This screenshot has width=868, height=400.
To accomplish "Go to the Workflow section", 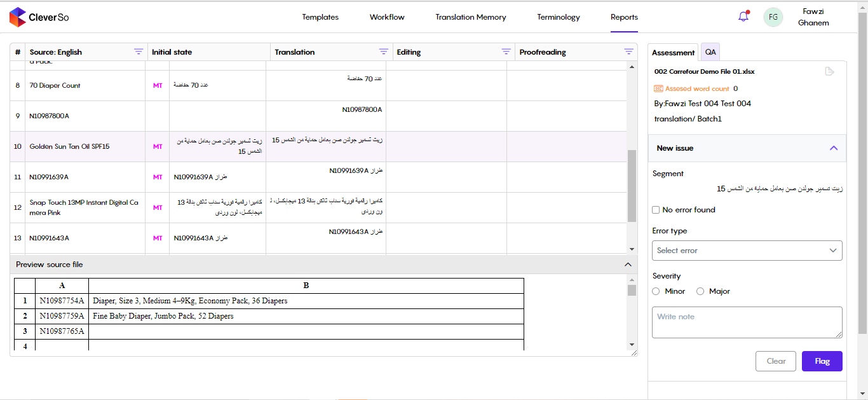I will (x=387, y=17).
